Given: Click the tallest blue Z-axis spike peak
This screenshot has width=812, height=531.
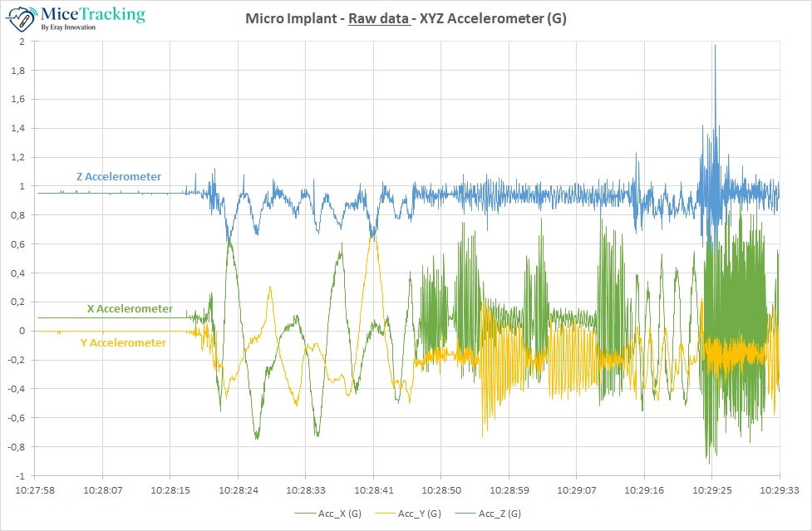Looking at the screenshot, I should click(714, 47).
